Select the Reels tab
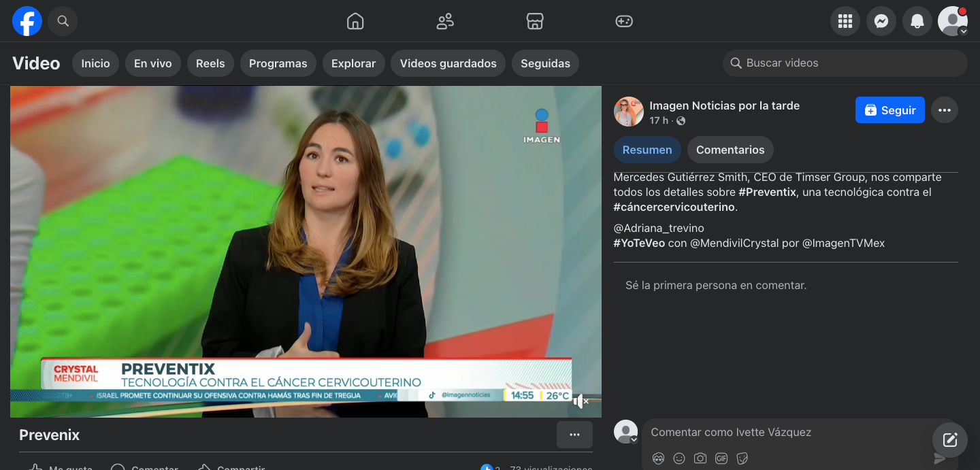This screenshot has height=470, width=980. coord(210,63)
